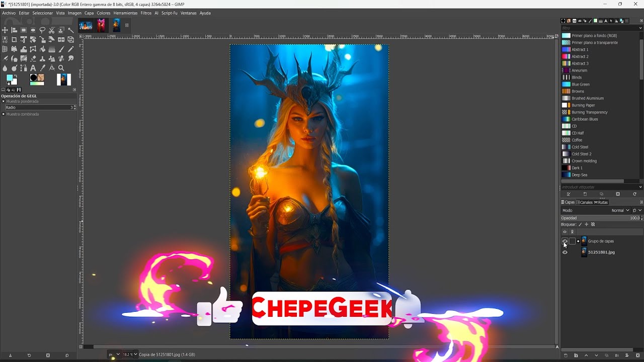The width and height of the screenshot is (644, 362).
Task: Select the Clone stamp tool
Action: click(x=42, y=58)
